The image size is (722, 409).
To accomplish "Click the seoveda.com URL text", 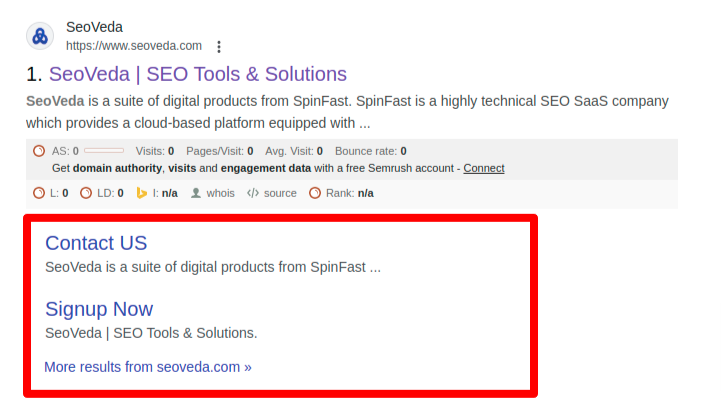I will tap(134, 46).
